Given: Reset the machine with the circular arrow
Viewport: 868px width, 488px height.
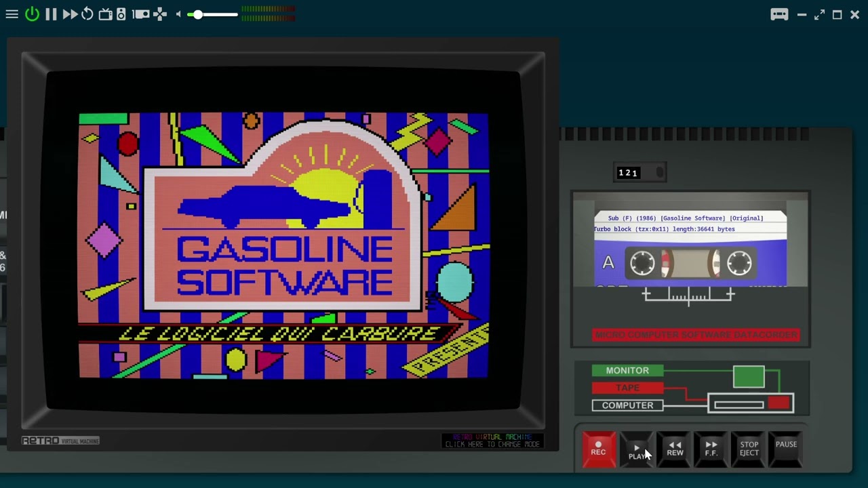Looking at the screenshot, I should pyautogui.click(x=87, y=14).
